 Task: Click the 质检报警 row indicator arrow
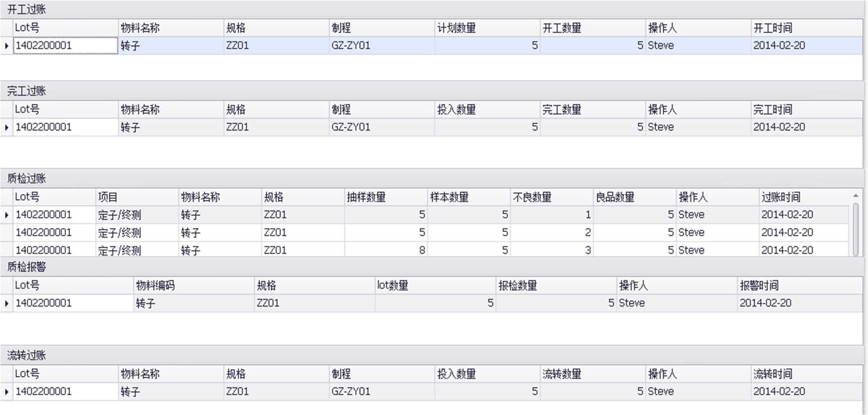[6, 303]
